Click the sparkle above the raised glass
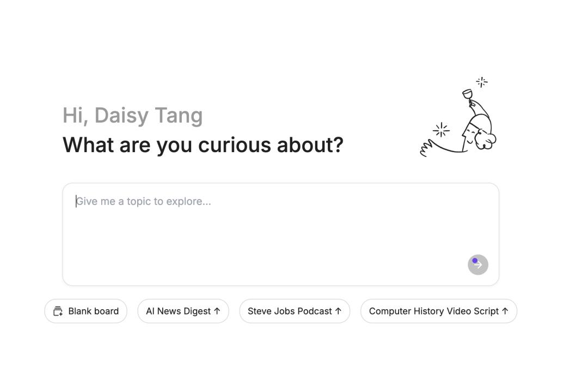This screenshot has width=588, height=368. coord(482,82)
